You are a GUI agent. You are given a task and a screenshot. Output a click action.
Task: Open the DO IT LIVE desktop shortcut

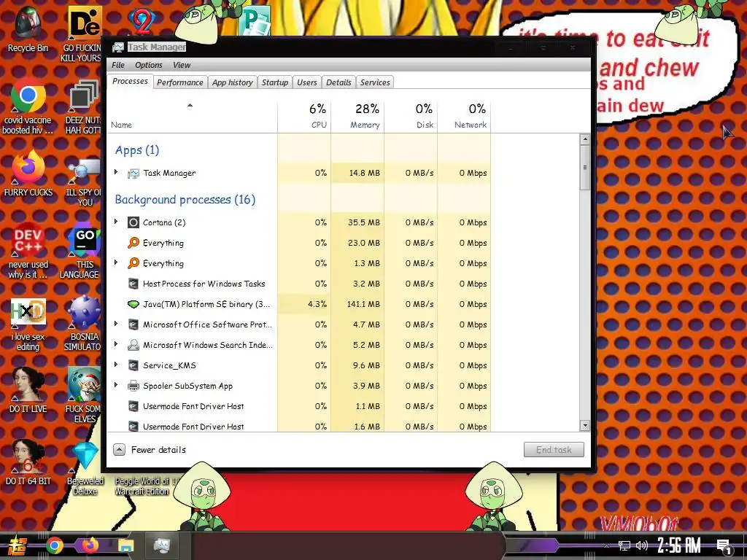pyautogui.click(x=28, y=391)
